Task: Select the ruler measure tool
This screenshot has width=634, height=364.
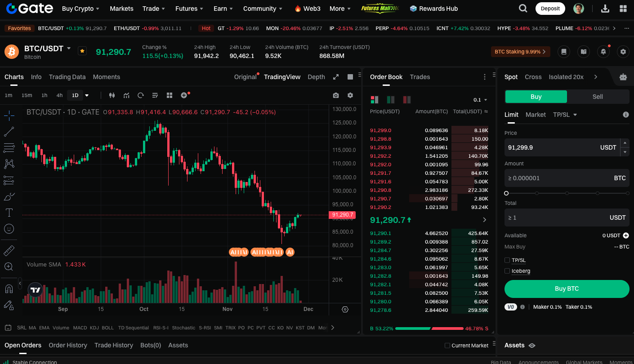Action: coord(9,250)
